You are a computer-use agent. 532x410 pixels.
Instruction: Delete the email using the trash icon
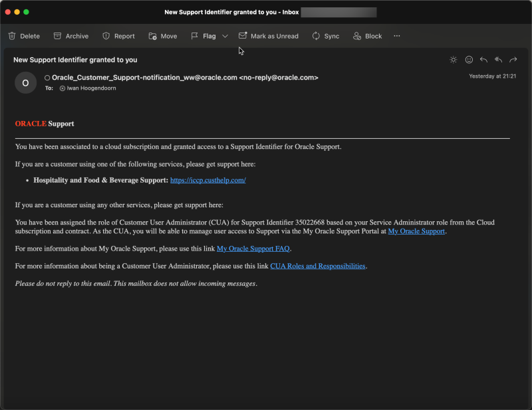[24, 36]
